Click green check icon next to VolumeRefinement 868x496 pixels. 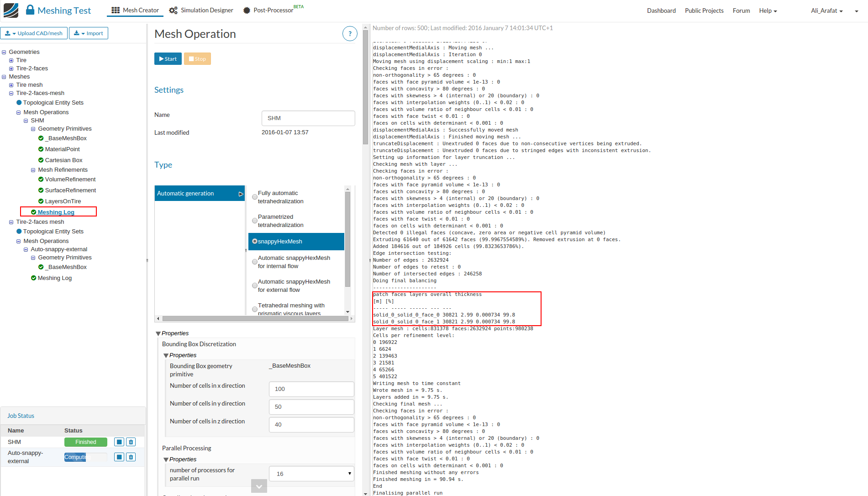pyautogui.click(x=41, y=179)
